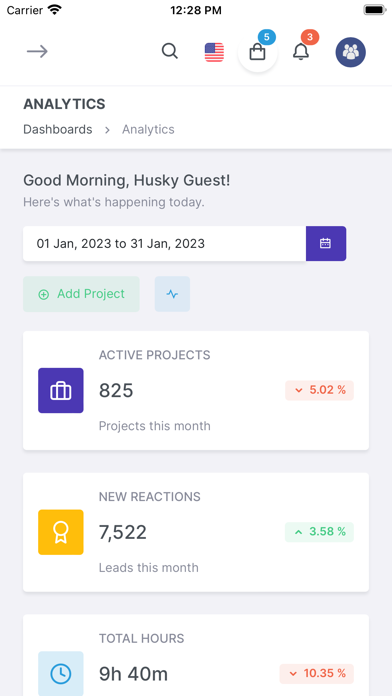Open the sidebar with the arrow icon
This screenshot has height=696, width=392.
[37, 51]
